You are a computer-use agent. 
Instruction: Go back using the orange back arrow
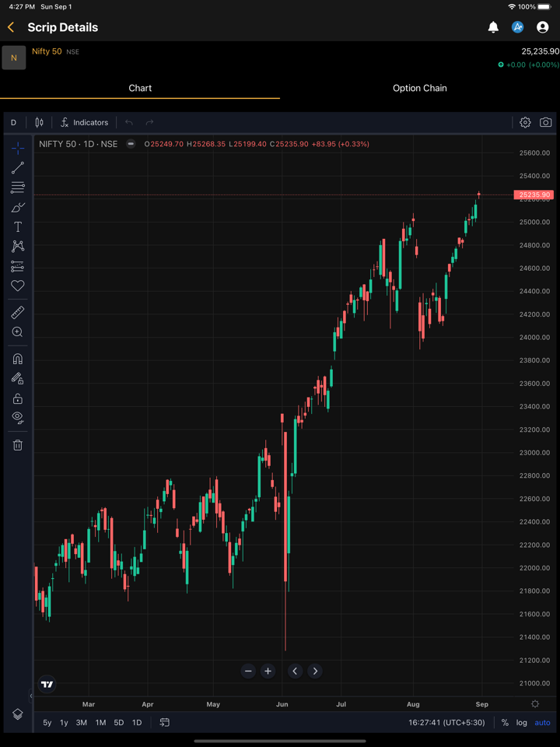11,27
